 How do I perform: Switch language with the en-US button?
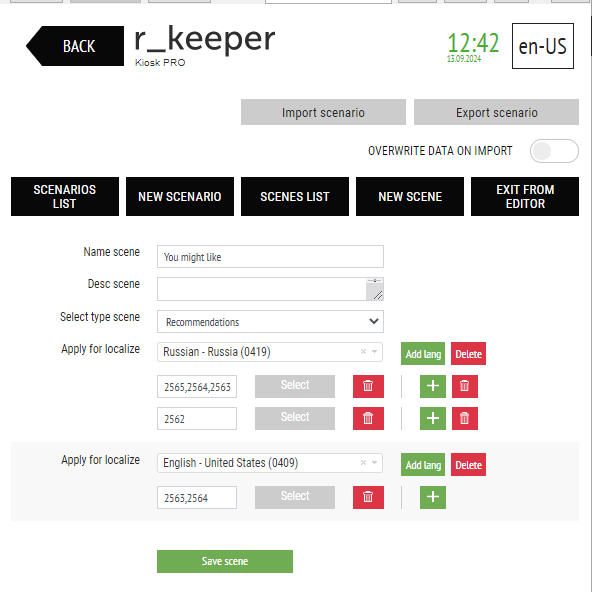click(543, 46)
